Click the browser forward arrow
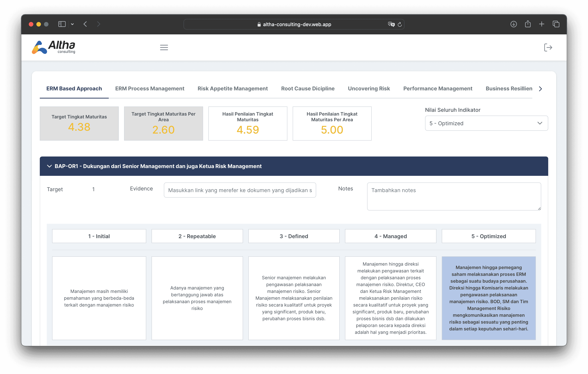Image resolution: width=588 pixels, height=374 pixels. click(x=98, y=24)
